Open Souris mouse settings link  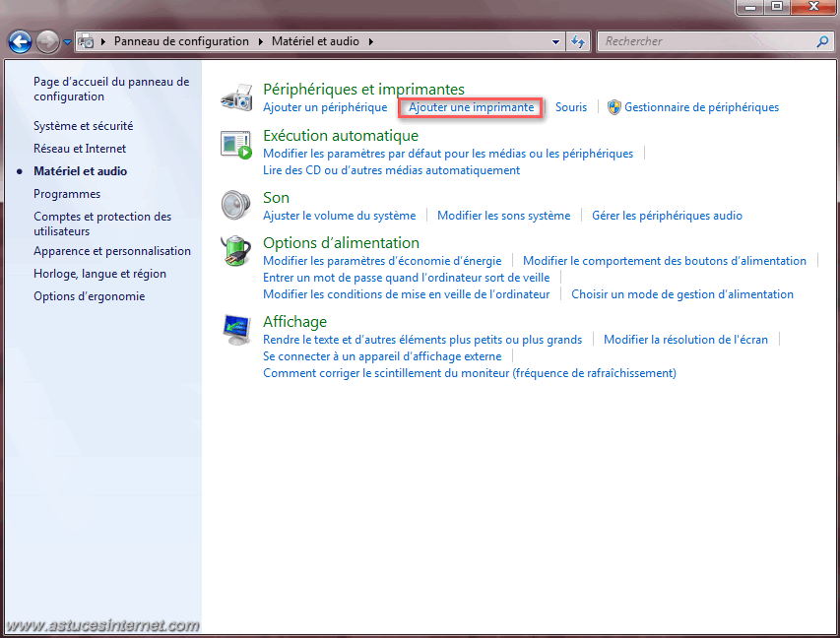(571, 107)
